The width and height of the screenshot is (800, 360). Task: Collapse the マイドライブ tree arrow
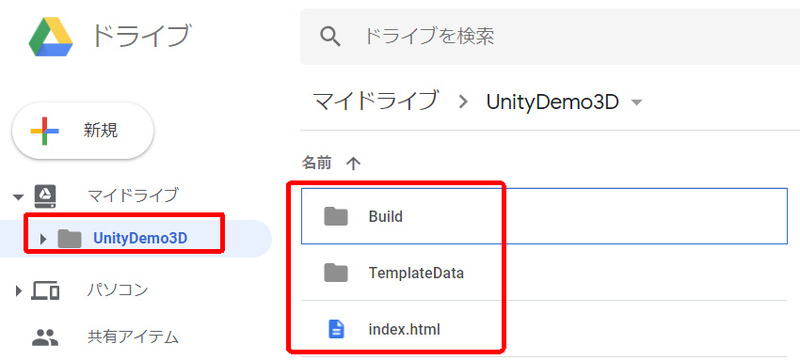pyautogui.click(x=18, y=197)
